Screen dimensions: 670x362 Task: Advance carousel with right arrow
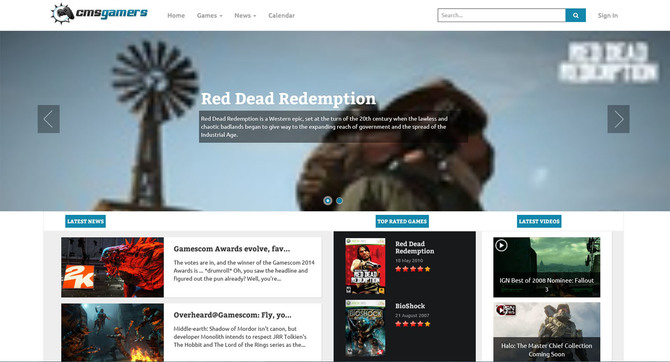pyautogui.click(x=619, y=119)
